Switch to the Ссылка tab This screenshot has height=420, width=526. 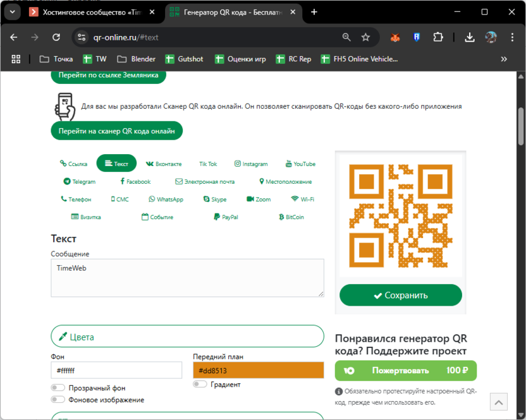[73, 163]
